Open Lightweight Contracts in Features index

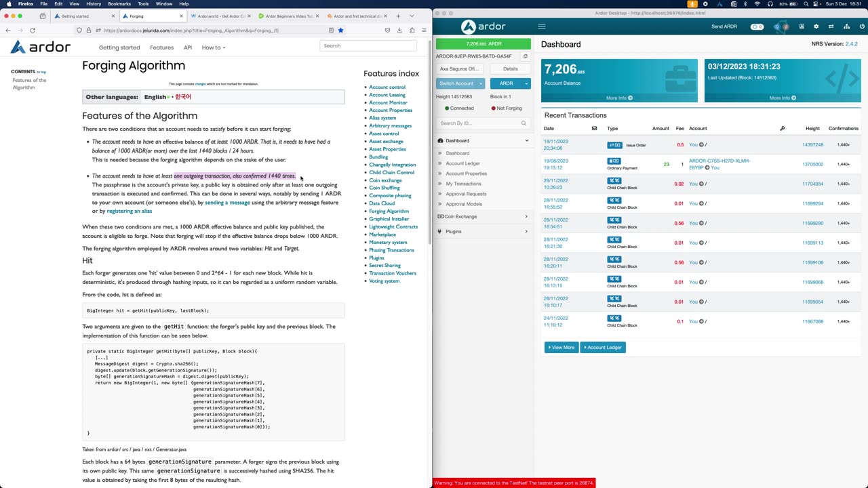tap(393, 226)
